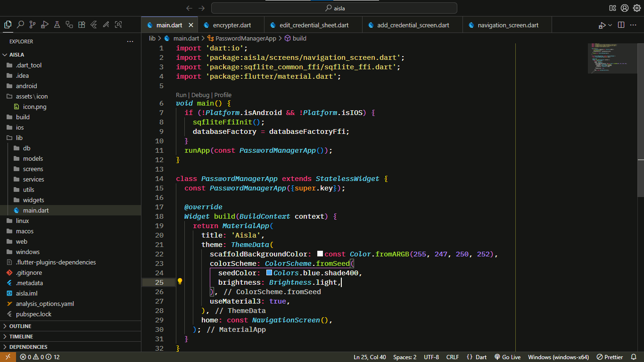Expand the widgets folder
The width and height of the screenshot is (644, 362).
click(x=71, y=200)
